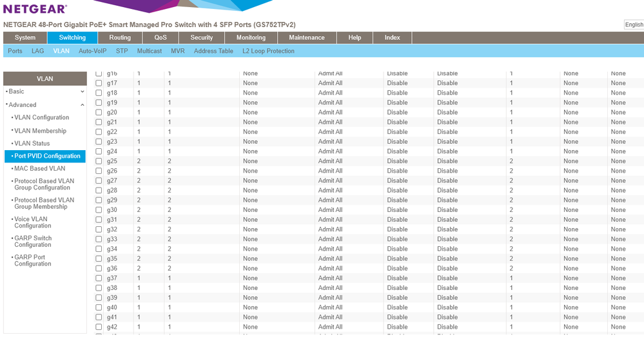Open VLAN Membership page
Viewport: 644px width, 337px height.
(40, 131)
